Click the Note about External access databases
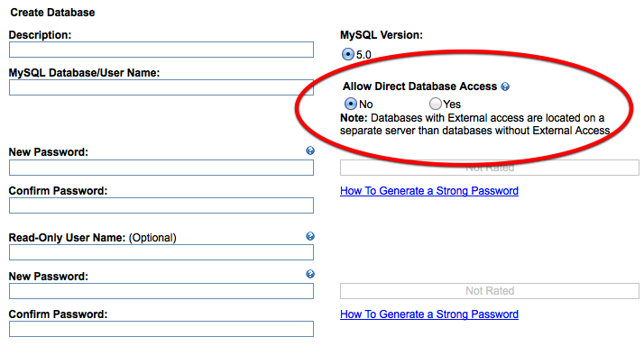This screenshot has height=355, width=644. [x=475, y=124]
